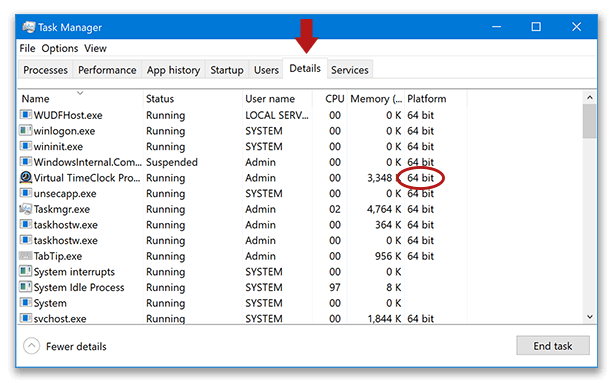Close the Task Manager window
613x383 pixels.
(576, 27)
